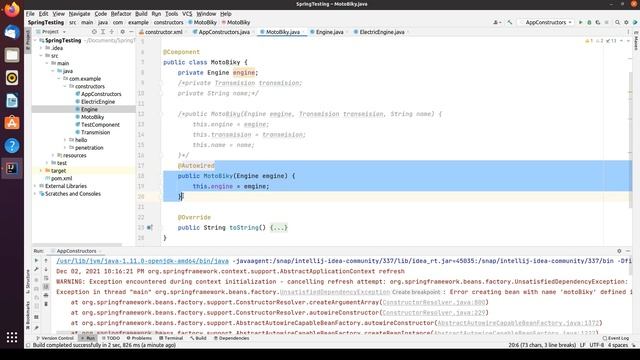Hide the Run panel with minus icon
The image size is (640, 360).
pos(628,251)
